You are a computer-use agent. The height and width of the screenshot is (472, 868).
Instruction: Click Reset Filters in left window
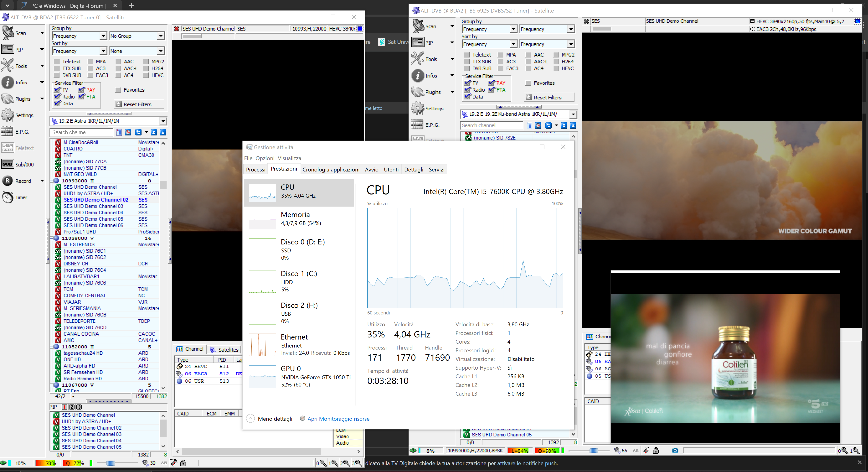tap(139, 104)
